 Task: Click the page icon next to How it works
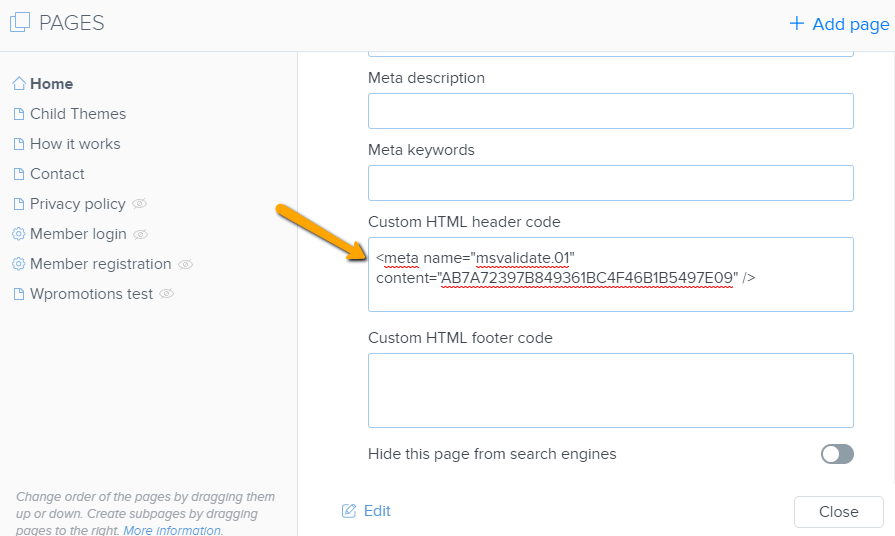(19, 144)
